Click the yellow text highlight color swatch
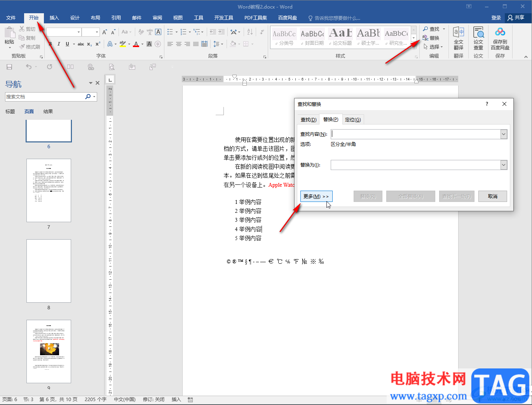Viewport: 532px width, 405px height. (123, 44)
